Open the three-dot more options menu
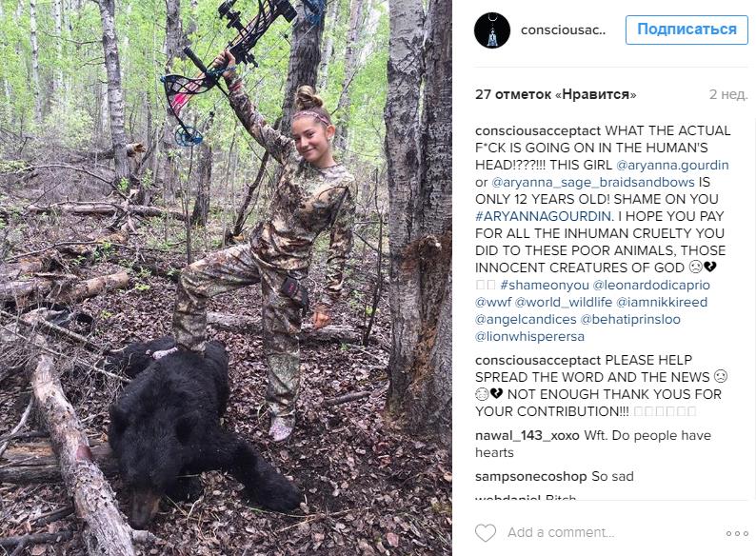This screenshot has width=756, height=556. pos(737,533)
